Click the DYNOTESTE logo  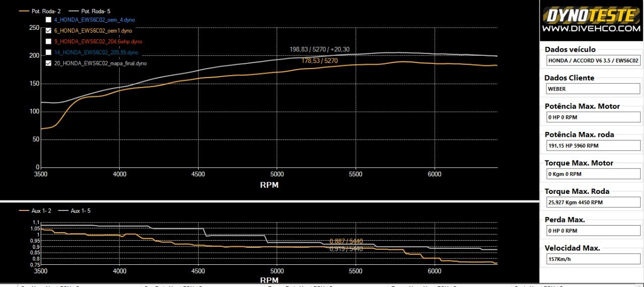[x=592, y=15]
